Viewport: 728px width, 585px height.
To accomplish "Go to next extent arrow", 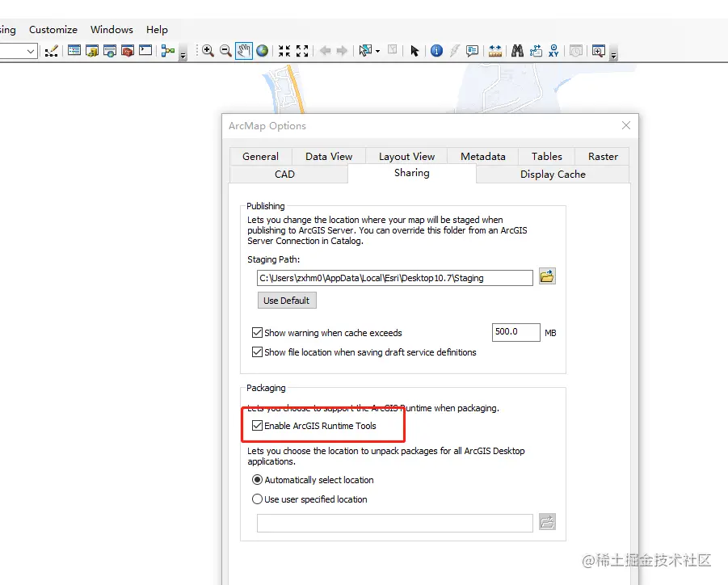I will pyautogui.click(x=342, y=51).
